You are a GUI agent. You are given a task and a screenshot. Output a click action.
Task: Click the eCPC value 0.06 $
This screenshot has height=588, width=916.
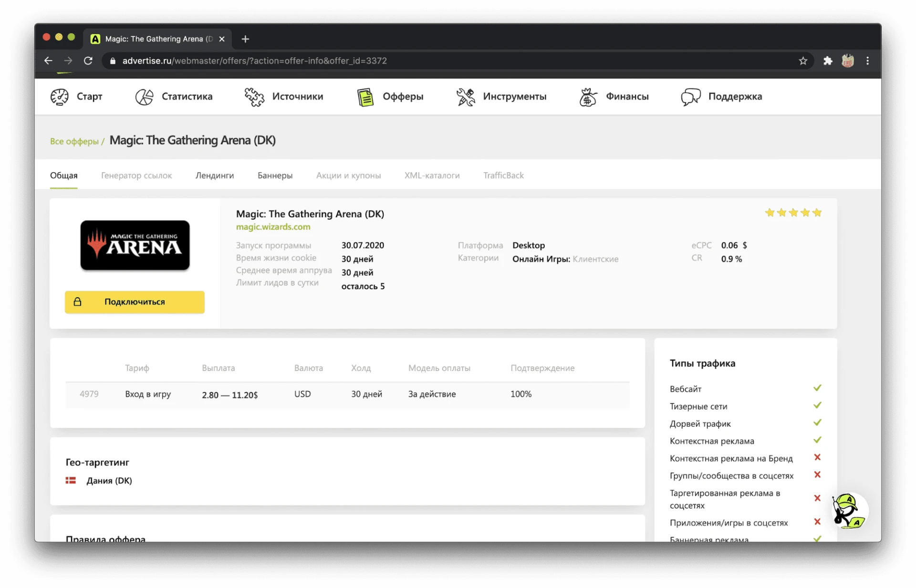734,245
